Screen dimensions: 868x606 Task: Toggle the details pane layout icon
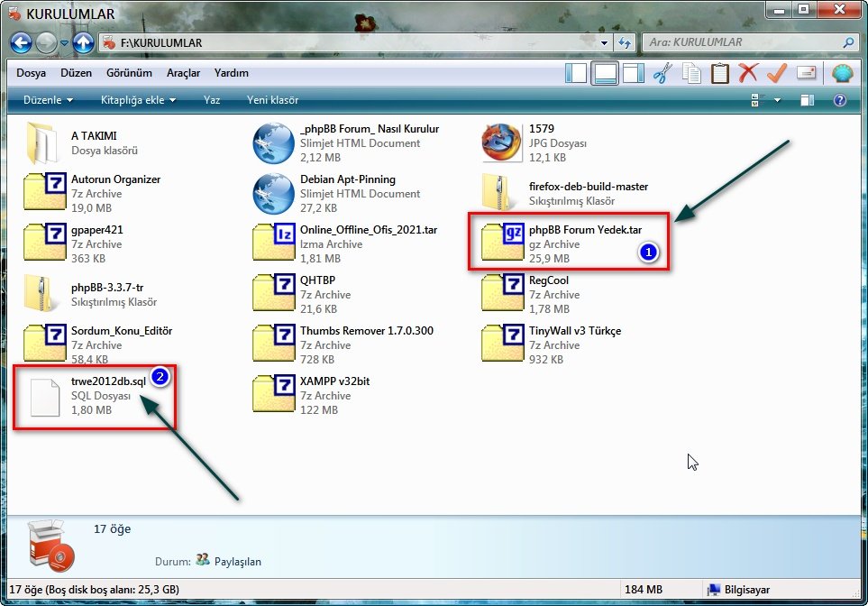click(x=605, y=73)
